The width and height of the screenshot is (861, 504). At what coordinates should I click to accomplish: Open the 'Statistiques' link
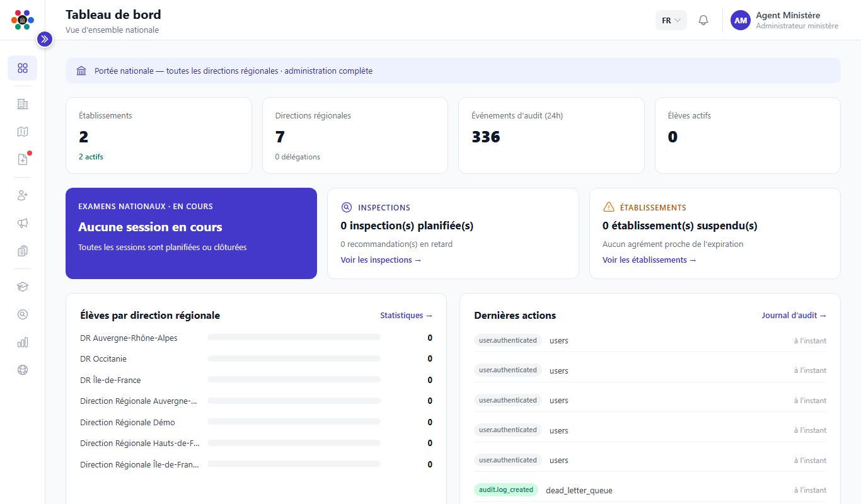click(x=407, y=316)
